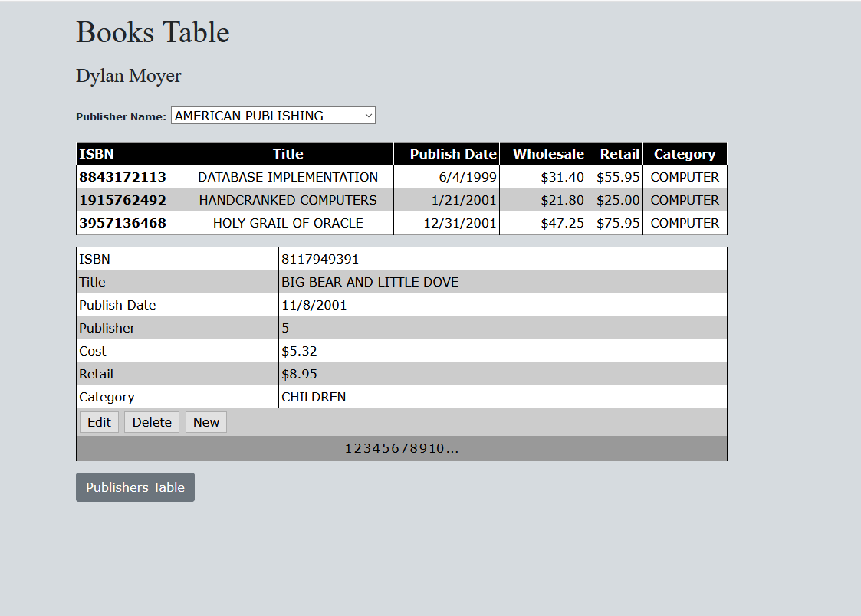Click COMPUTER category in Handcranked Computers row
This screenshot has width=861, height=616.
pyautogui.click(x=685, y=200)
